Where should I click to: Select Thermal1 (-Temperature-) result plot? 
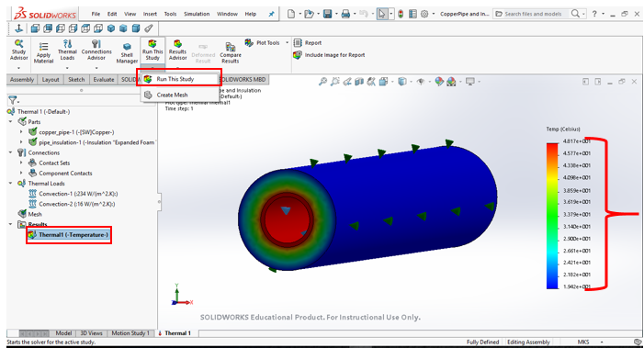(69, 235)
